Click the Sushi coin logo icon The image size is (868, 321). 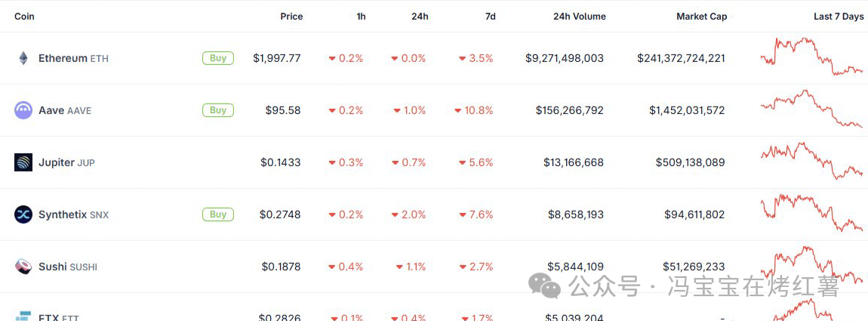[23, 267]
